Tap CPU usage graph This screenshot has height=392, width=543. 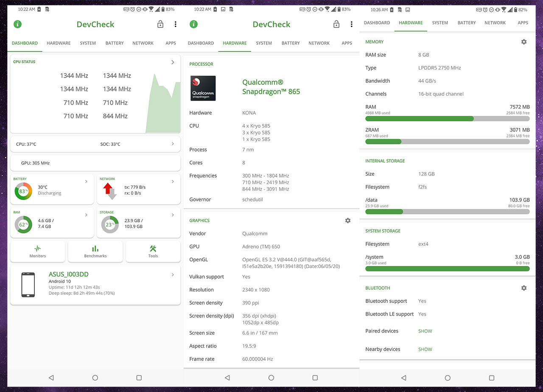[x=163, y=103]
